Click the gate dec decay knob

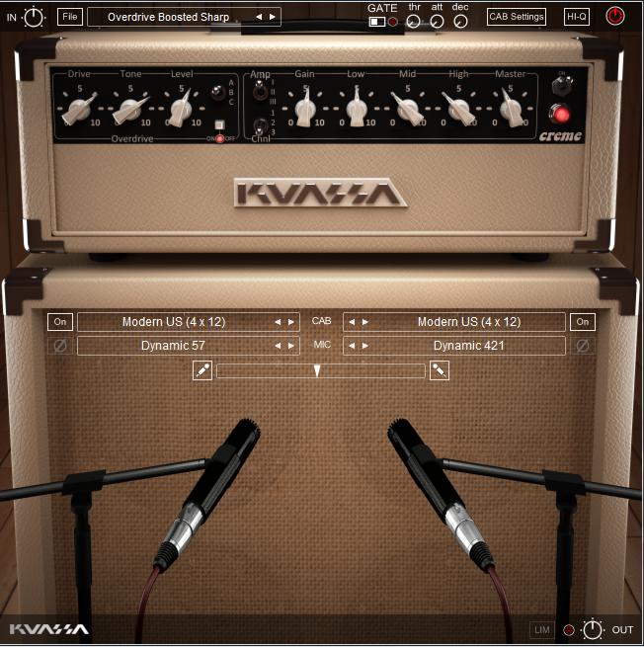pos(460,22)
